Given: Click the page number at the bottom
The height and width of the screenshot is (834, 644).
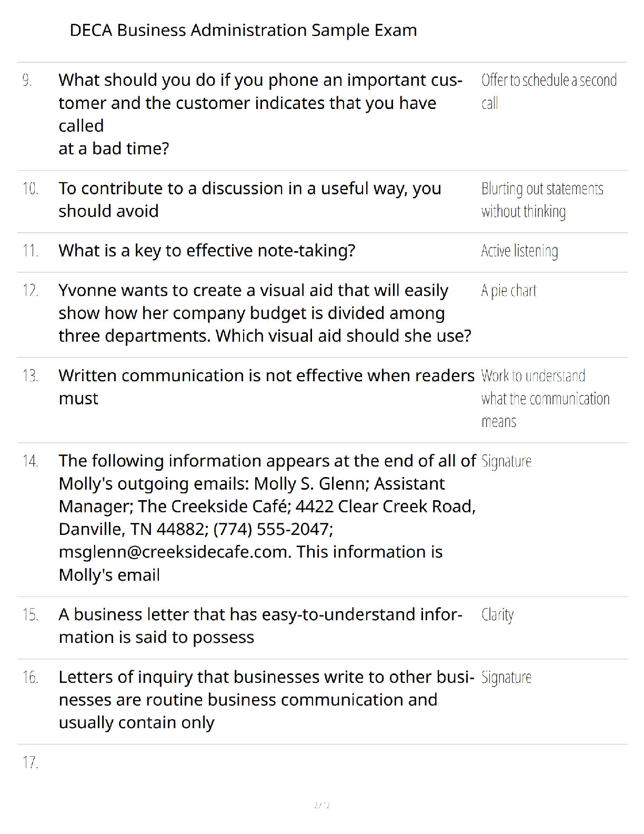Looking at the screenshot, I should (x=321, y=805).
